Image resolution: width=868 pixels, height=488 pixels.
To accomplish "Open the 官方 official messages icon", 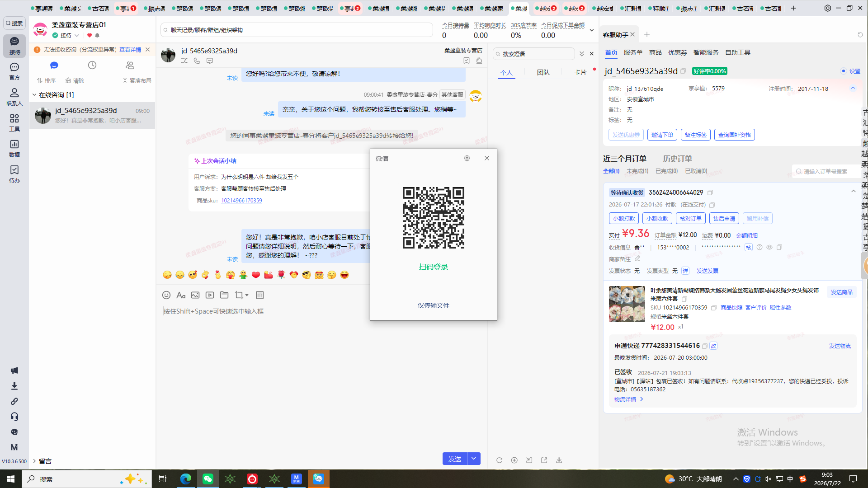I will [14, 71].
